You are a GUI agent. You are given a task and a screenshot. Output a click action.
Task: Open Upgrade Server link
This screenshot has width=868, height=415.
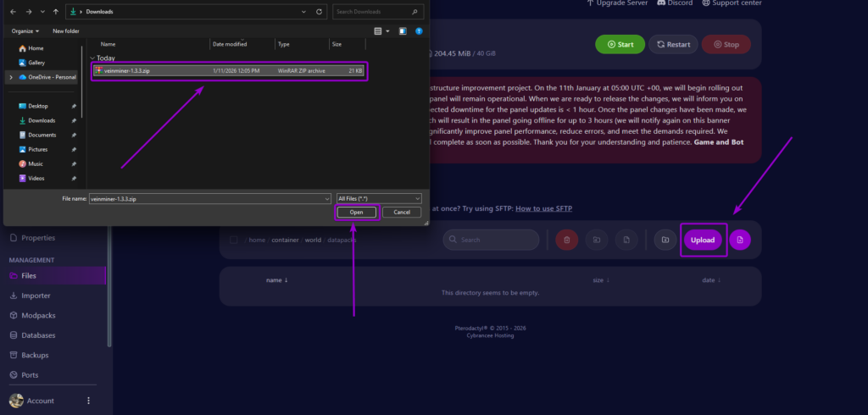(617, 3)
